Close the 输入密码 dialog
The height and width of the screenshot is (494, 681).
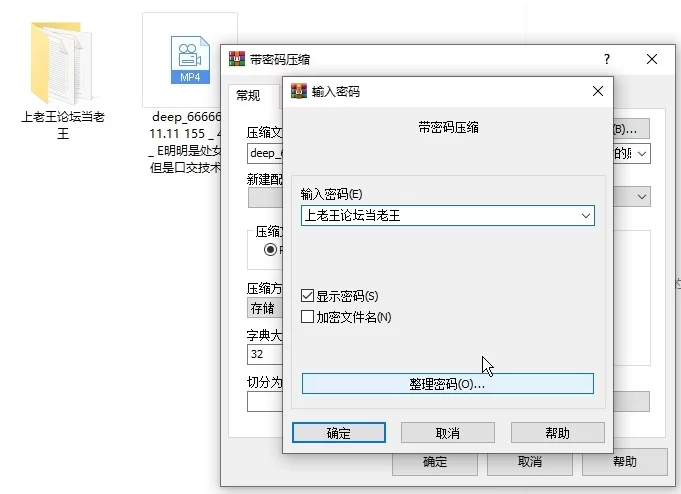pos(598,91)
